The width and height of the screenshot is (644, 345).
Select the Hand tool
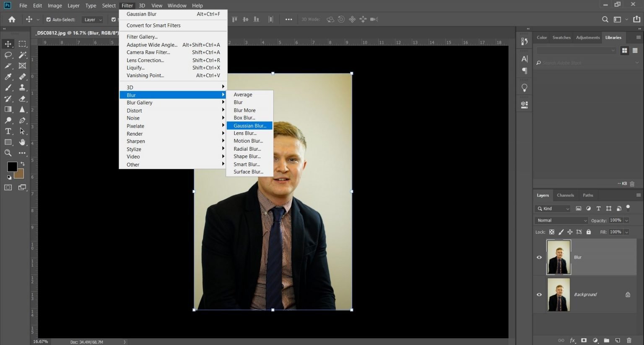point(22,142)
